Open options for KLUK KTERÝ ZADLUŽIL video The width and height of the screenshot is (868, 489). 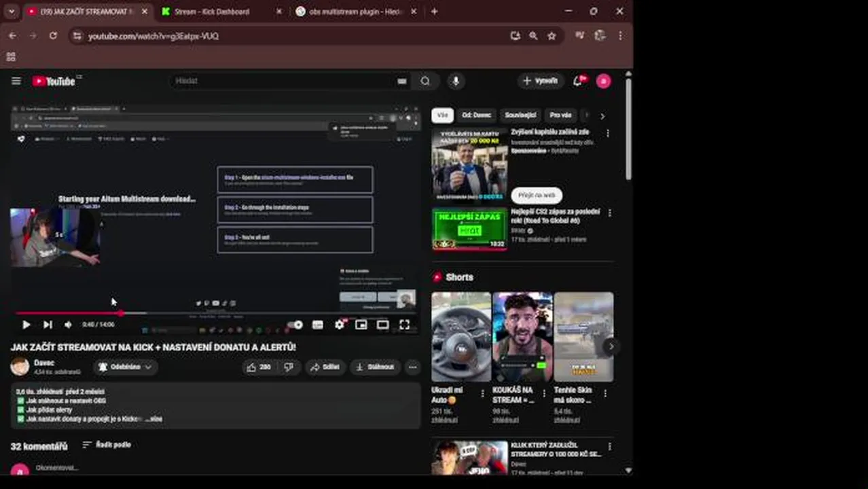609,446
